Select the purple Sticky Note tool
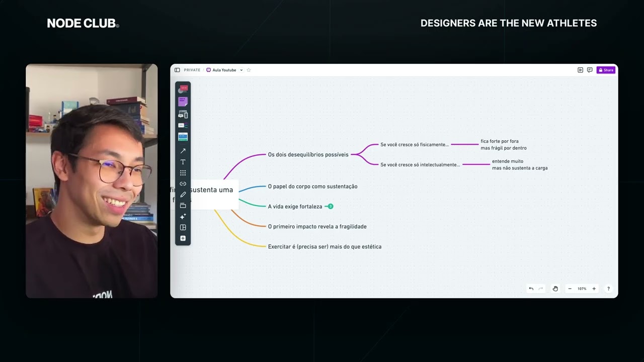644x362 pixels. click(183, 102)
